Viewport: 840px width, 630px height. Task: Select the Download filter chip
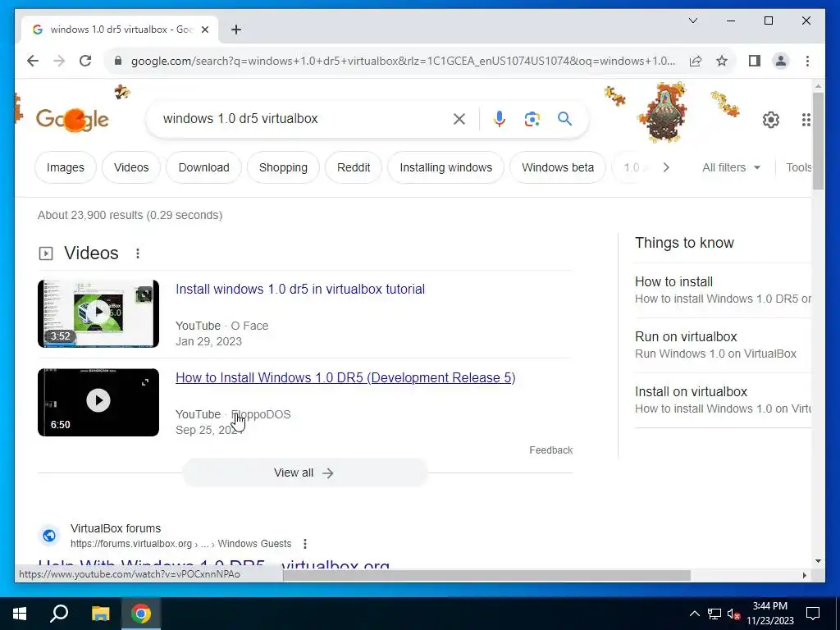click(203, 167)
